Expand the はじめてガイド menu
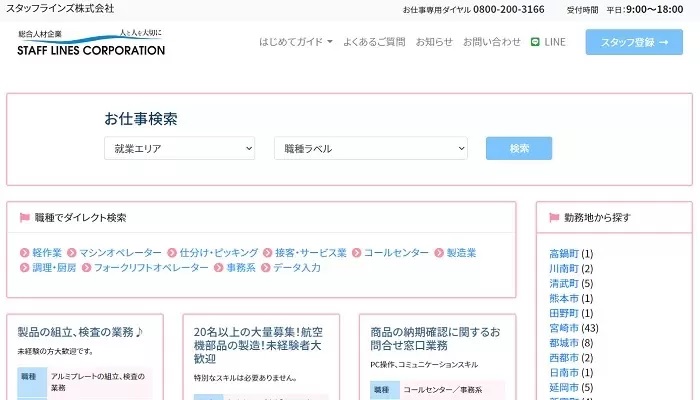This screenshot has height=400, width=700. (296, 43)
